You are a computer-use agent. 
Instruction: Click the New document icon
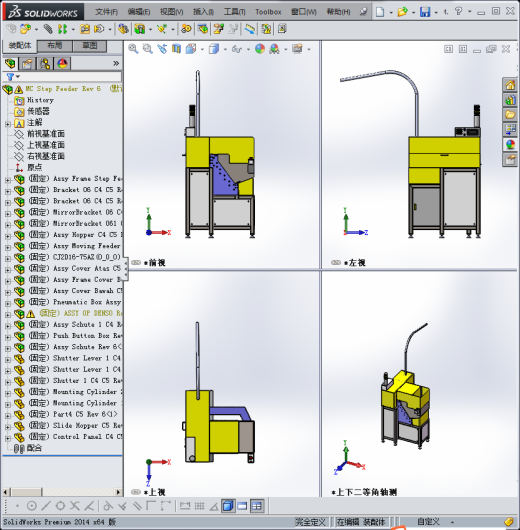tap(380, 12)
